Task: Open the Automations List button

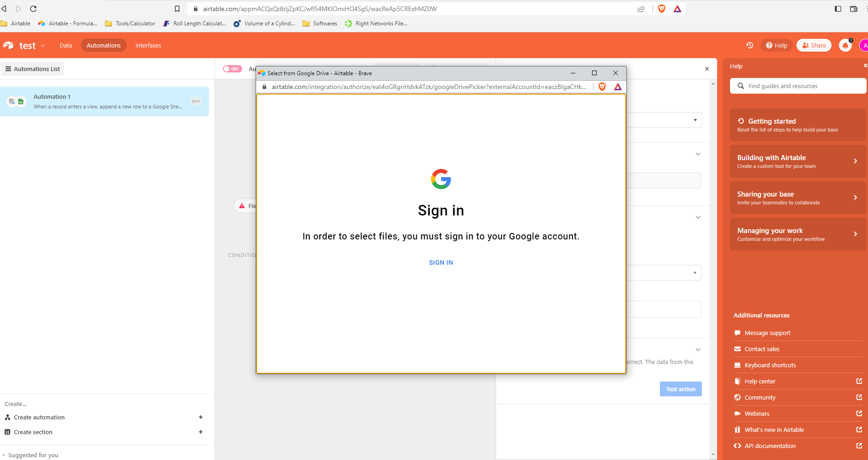Action: (32, 69)
